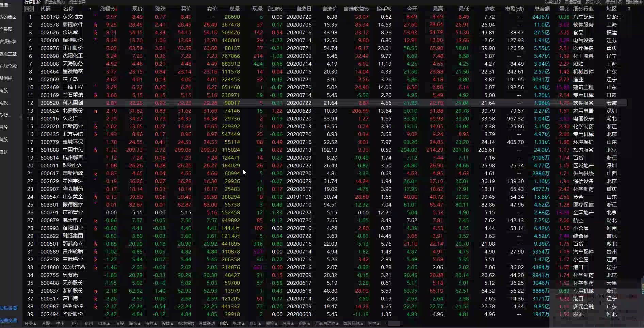Click stock name 獐子岛

70,79
